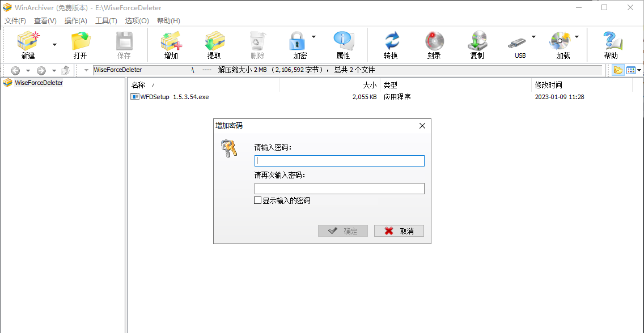Click the 请输入密码 password field

click(x=339, y=161)
